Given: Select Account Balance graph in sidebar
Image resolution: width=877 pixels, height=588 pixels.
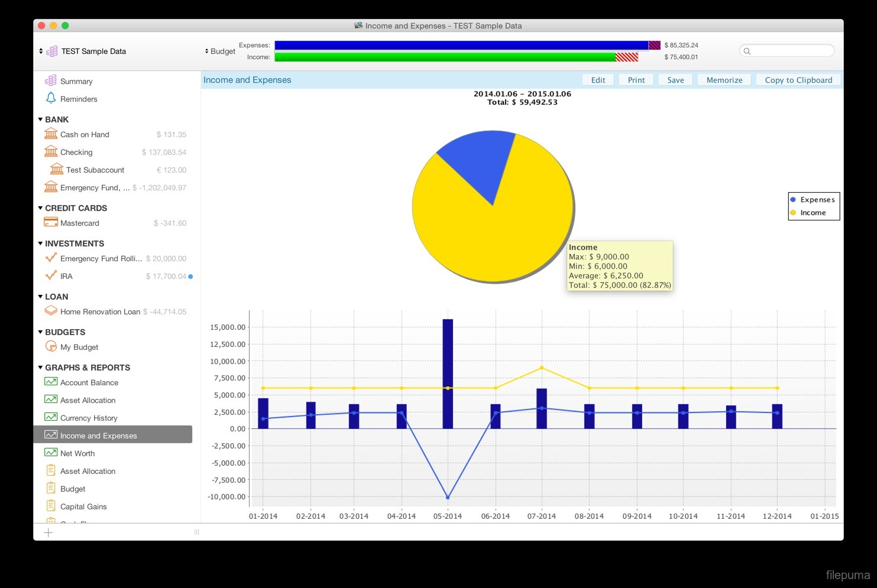Looking at the screenshot, I should [89, 382].
